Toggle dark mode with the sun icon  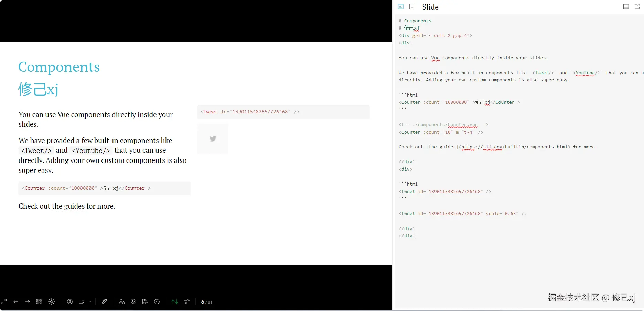52,302
